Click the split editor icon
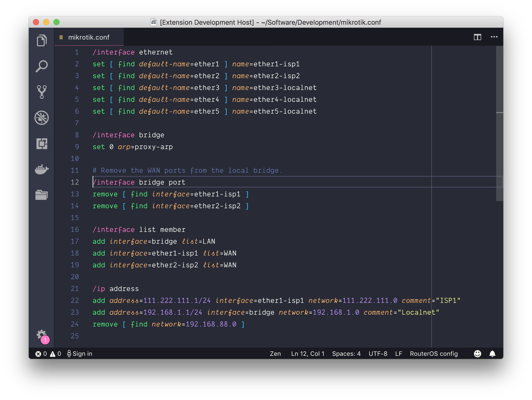Image resolution: width=532 pixels, height=400 pixels. pyautogui.click(x=477, y=37)
